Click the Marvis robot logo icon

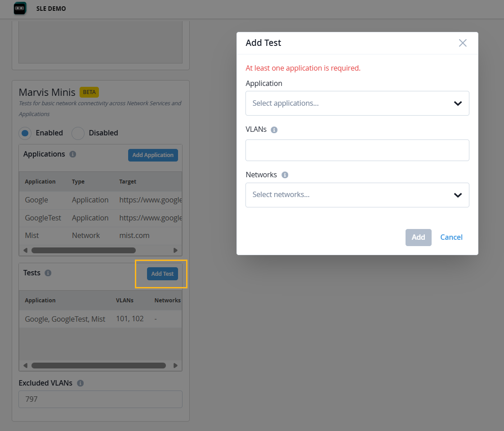coord(20,8)
